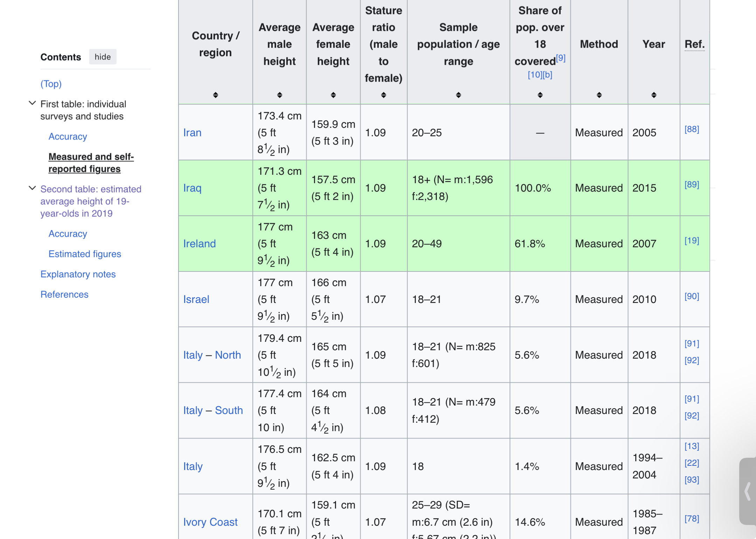Open Estimated figures contents entry

tap(85, 254)
